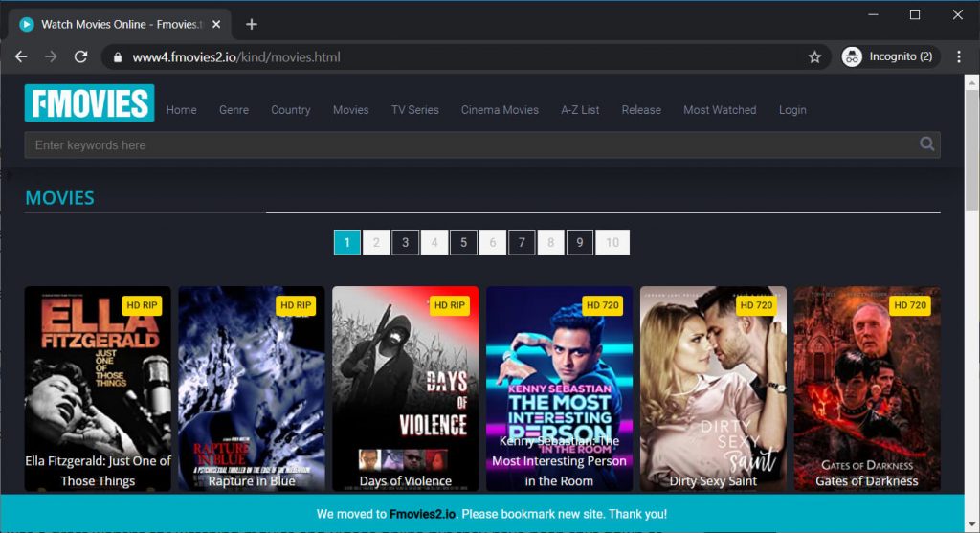This screenshot has width=980, height=533.
Task: Click the padlock site security icon
Action: (x=118, y=57)
